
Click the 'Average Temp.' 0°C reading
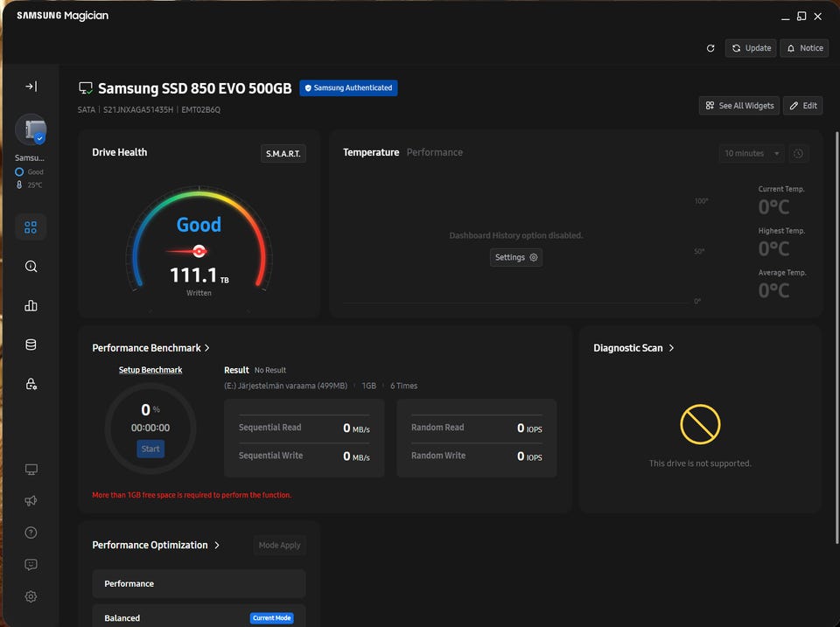773,290
